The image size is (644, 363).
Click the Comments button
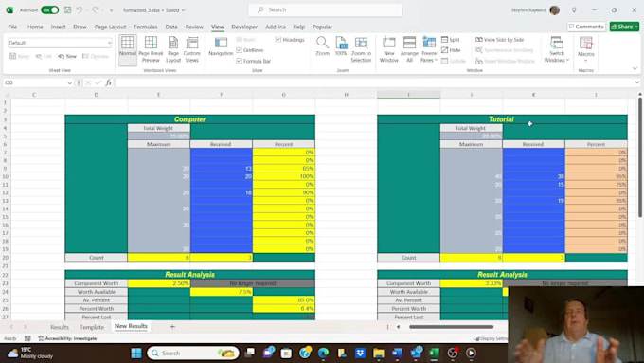point(586,27)
